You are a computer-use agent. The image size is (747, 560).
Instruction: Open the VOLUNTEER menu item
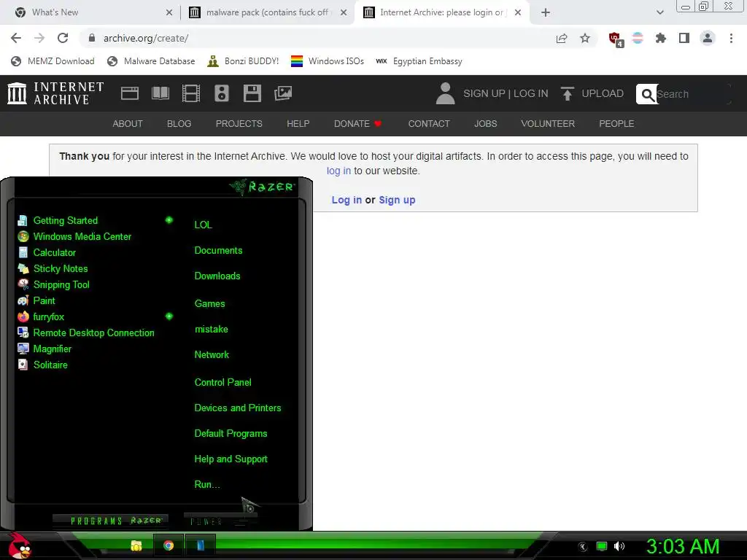click(548, 124)
